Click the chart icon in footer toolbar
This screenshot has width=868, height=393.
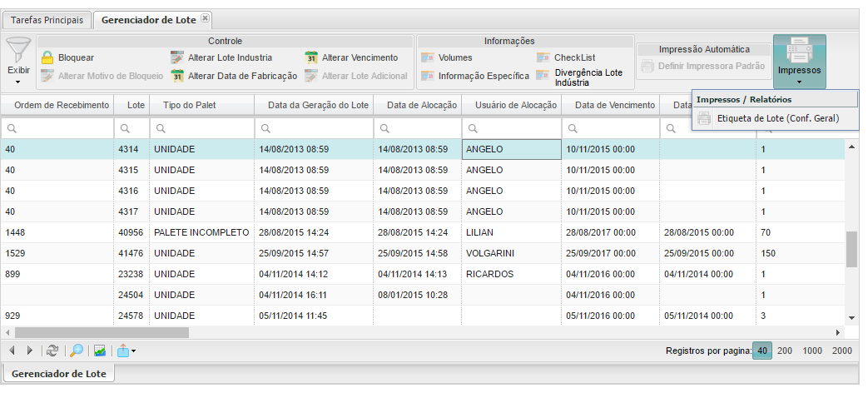click(x=100, y=351)
